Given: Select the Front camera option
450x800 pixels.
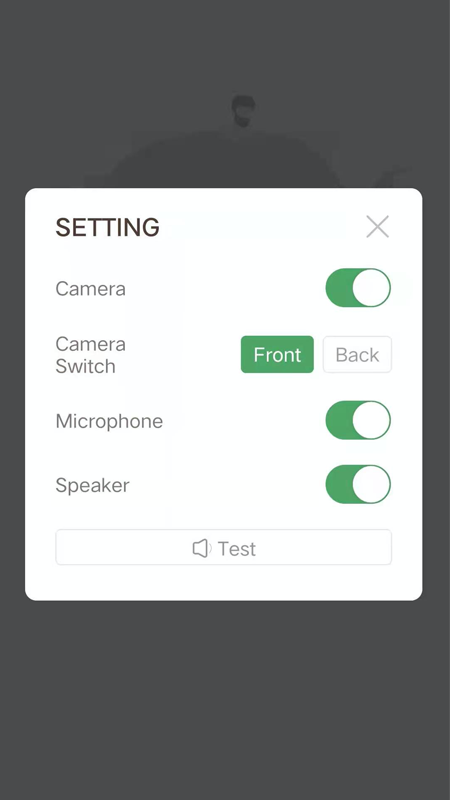Looking at the screenshot, I should pos(277,355).
